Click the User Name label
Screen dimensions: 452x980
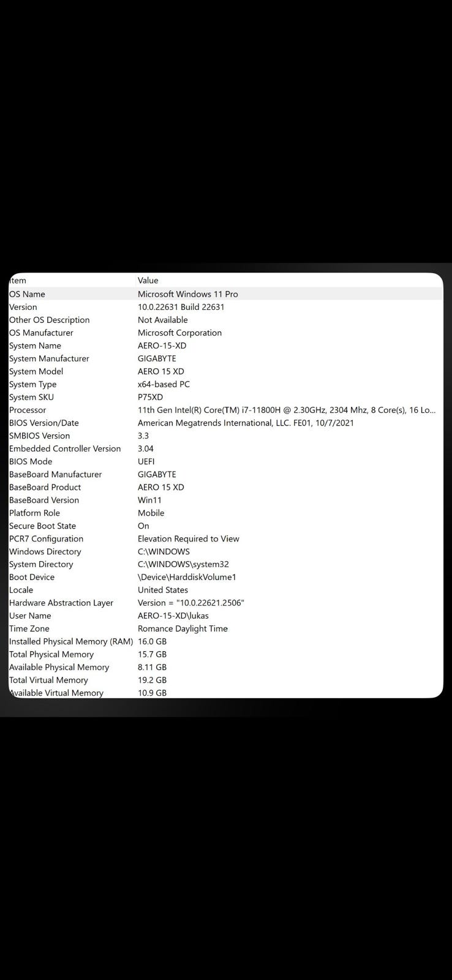coord(30,616)
